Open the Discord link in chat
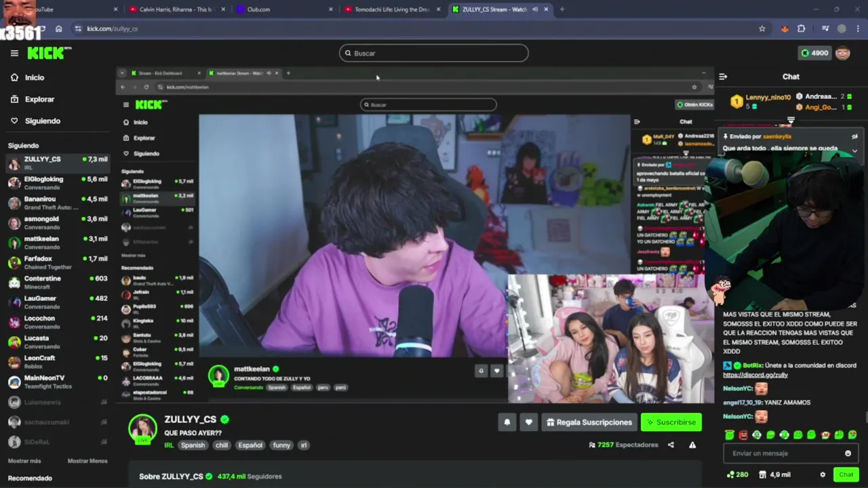Image resolution: width=868 pixels, height=488 pixels. [x=755, y=375]
